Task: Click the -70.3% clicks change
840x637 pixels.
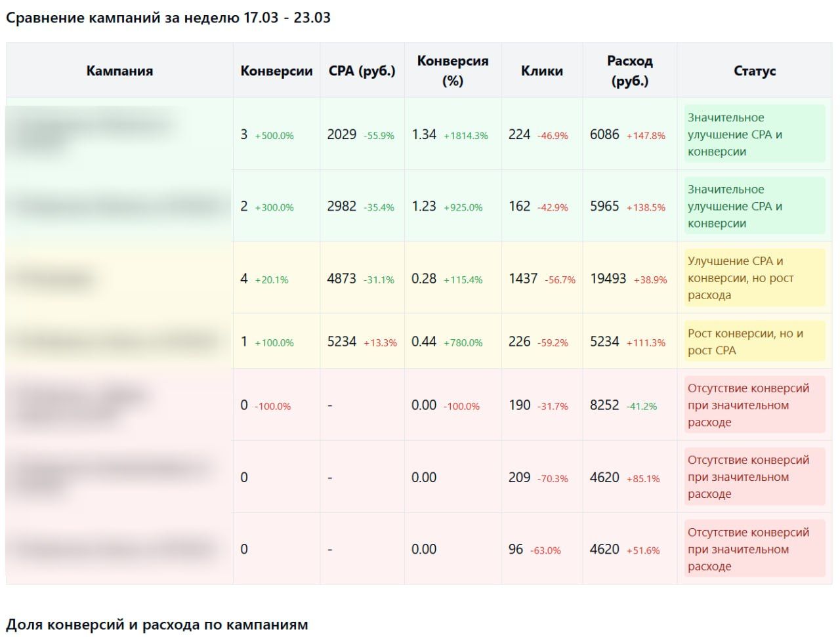Action: pos(553,479)
